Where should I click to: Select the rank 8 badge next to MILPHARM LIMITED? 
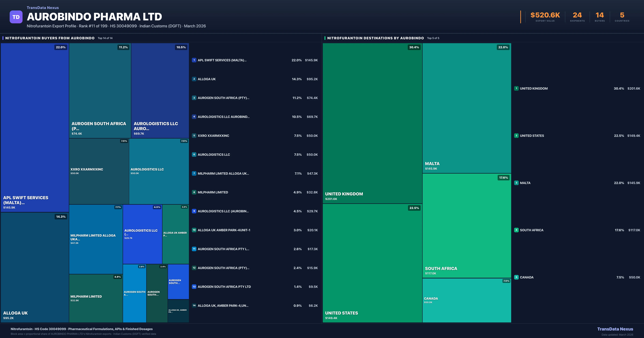coord(194,192)
